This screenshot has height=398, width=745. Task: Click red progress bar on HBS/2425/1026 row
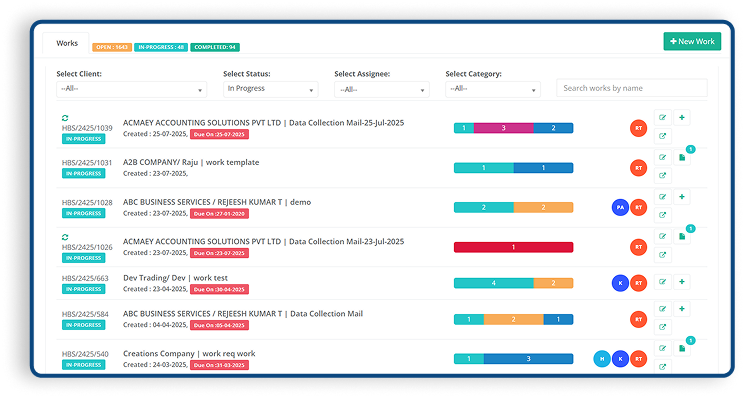click(514, 247)
